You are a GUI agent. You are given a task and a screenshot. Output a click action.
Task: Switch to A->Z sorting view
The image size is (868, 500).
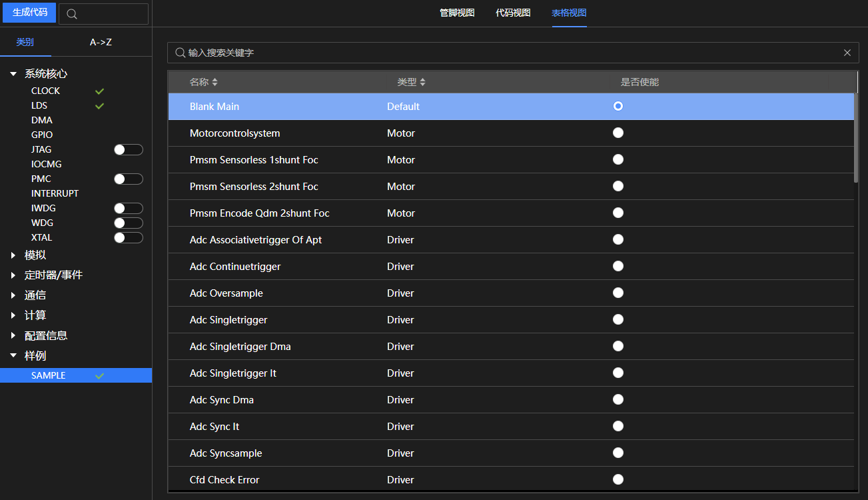click(x=101, y=42)
